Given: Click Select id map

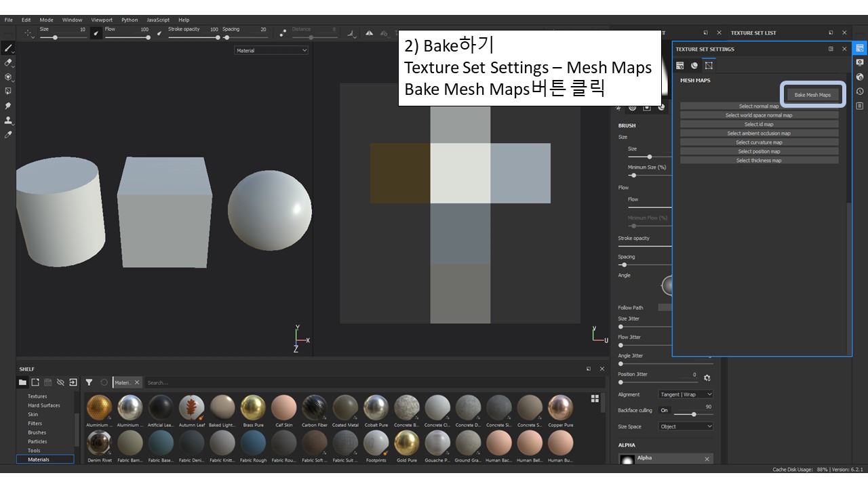Looking at the screenshot, I should 759,124.
